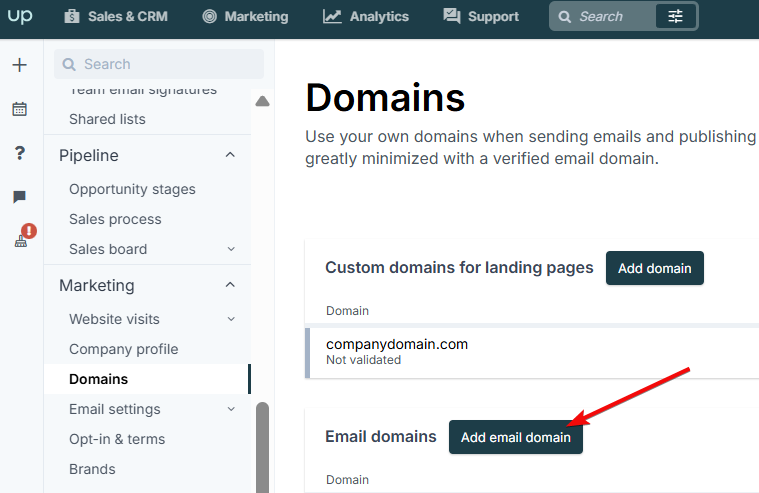Image resolution: width=759 pixels, height=493 pixels.
Task: Open the calendar icon in left rail
Action: click(x=19, y=109)
